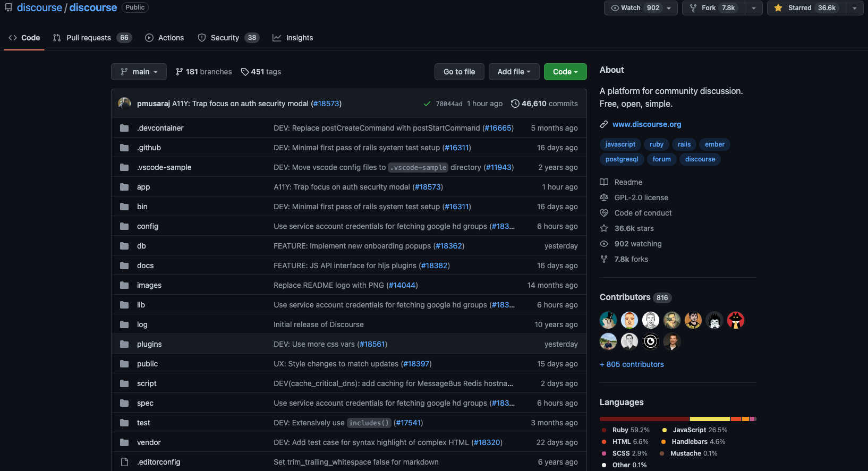Select the ember topic tag
The width and height of the screenshot is (868, 471).
714,144
